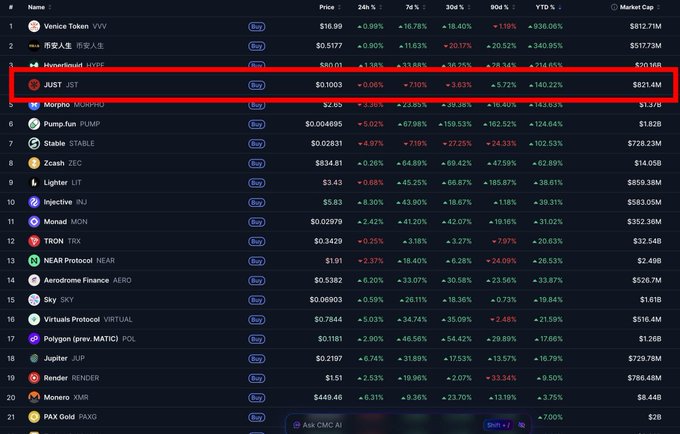The width and height of the screenshot is (680, 434).
Task: Open the Injective coin logo
Action: point(34,202)
